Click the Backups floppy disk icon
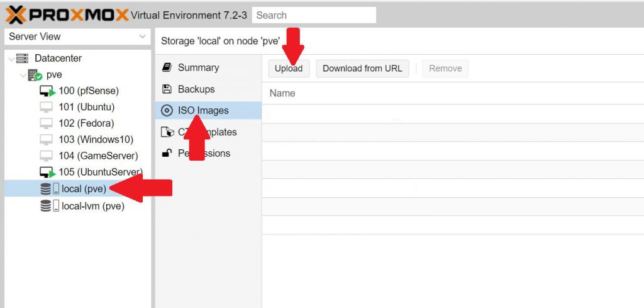The image size is (644, 308). click(x=166, y=89)
